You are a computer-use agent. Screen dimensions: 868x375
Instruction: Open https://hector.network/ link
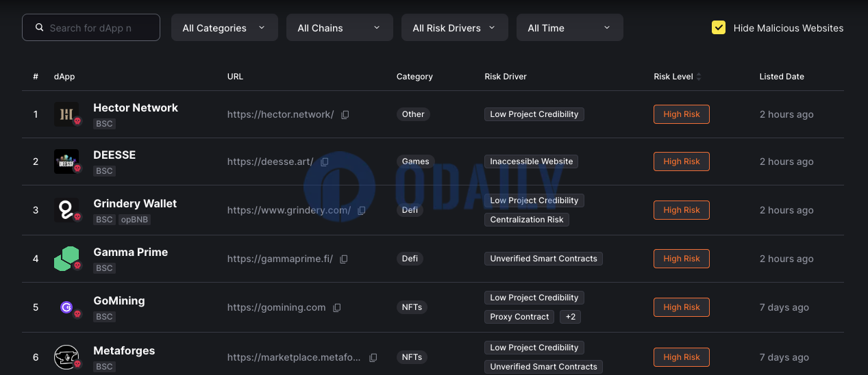(280, 114)
